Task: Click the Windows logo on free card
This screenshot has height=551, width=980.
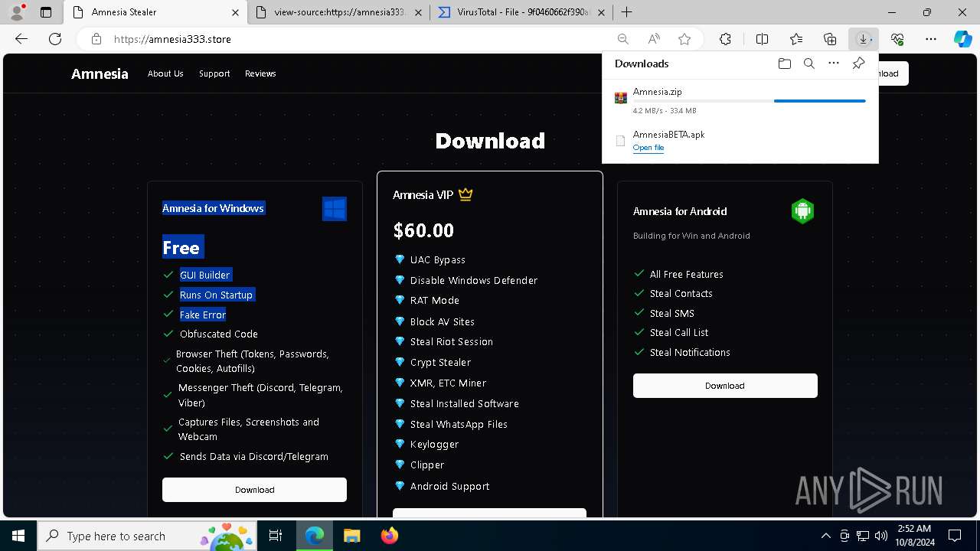Action: [335, 209]
